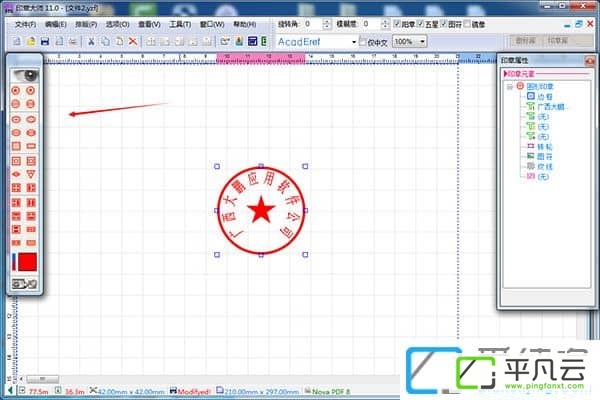Collapse the 圆形印章 tree node

point(509,87)
